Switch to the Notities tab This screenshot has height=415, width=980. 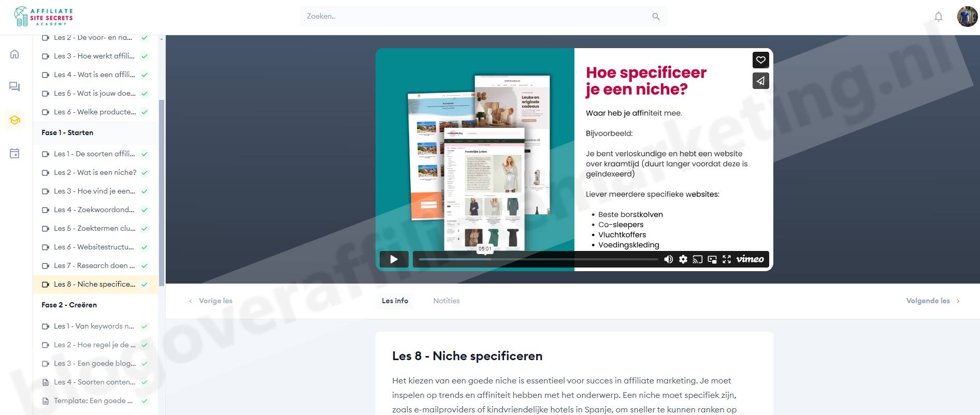(446, 301)
